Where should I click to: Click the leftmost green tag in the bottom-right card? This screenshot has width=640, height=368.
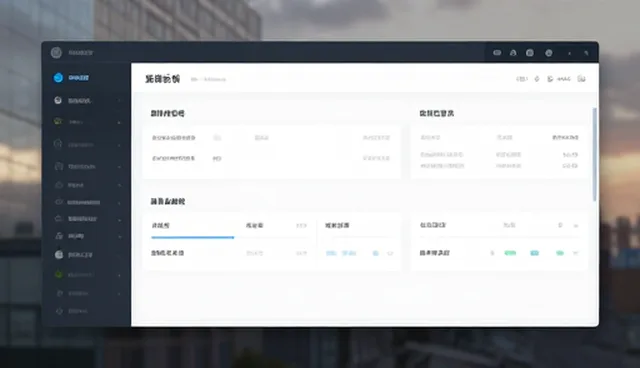click(510, 253)
